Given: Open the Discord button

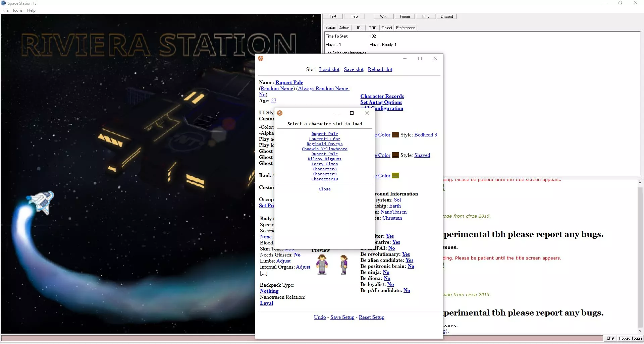Looking at the screenshot, I should point(447,16).
